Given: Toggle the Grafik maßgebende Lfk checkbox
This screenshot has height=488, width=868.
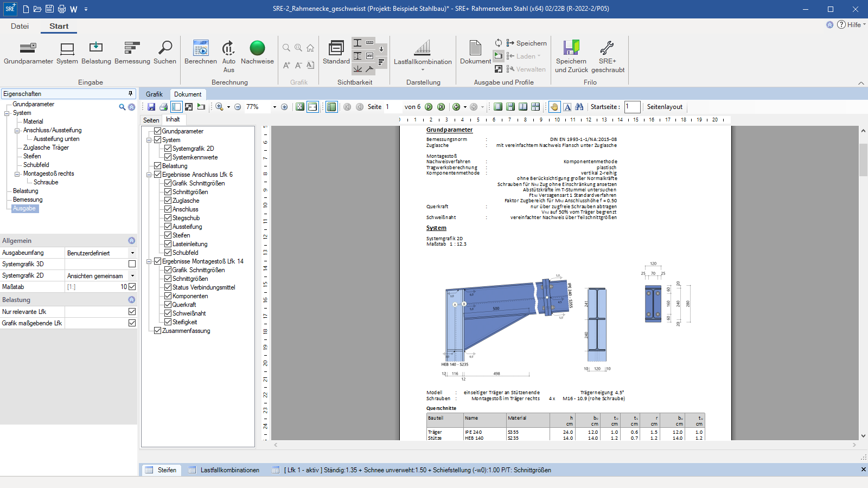Looking at the screenshot, I should pyautogui.click(x=132, y=323).
